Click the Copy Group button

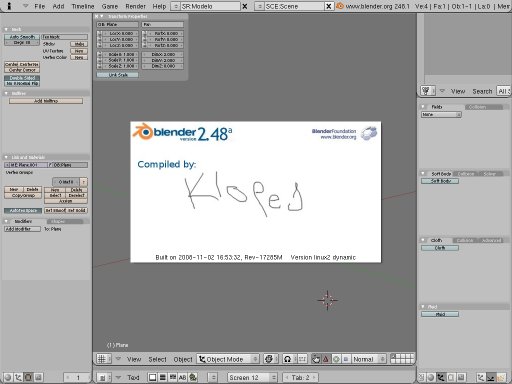point(23,195)
